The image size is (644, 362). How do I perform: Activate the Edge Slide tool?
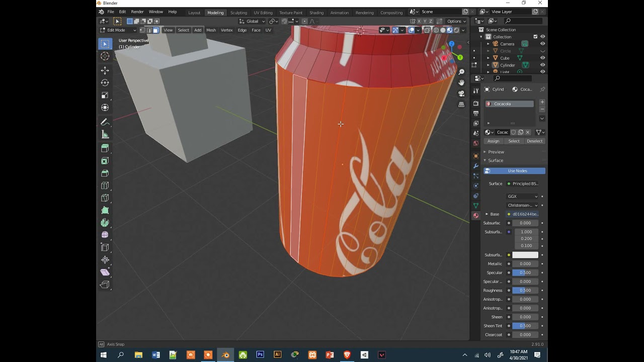point(105,247)
